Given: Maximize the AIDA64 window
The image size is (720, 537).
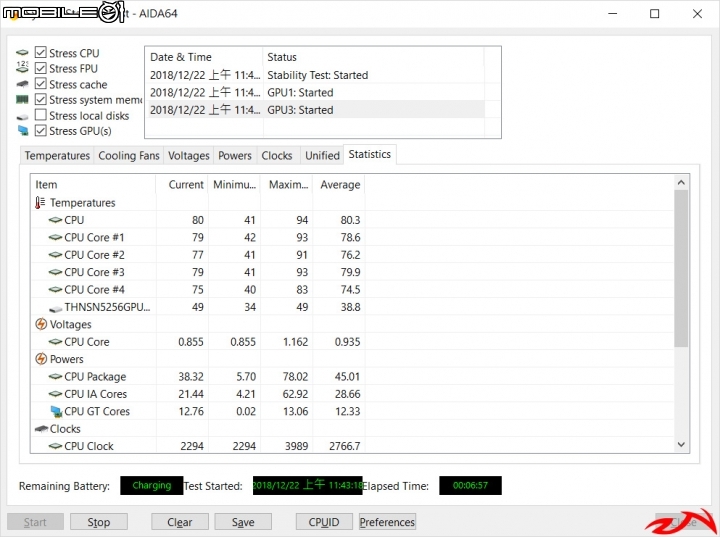Looking at the screenshot, I should click(x=655, y=14).
